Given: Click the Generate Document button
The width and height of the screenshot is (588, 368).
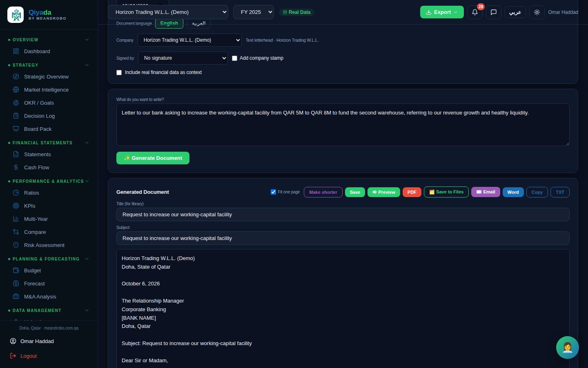Looking at the screenshot, I should coord(153,158).
